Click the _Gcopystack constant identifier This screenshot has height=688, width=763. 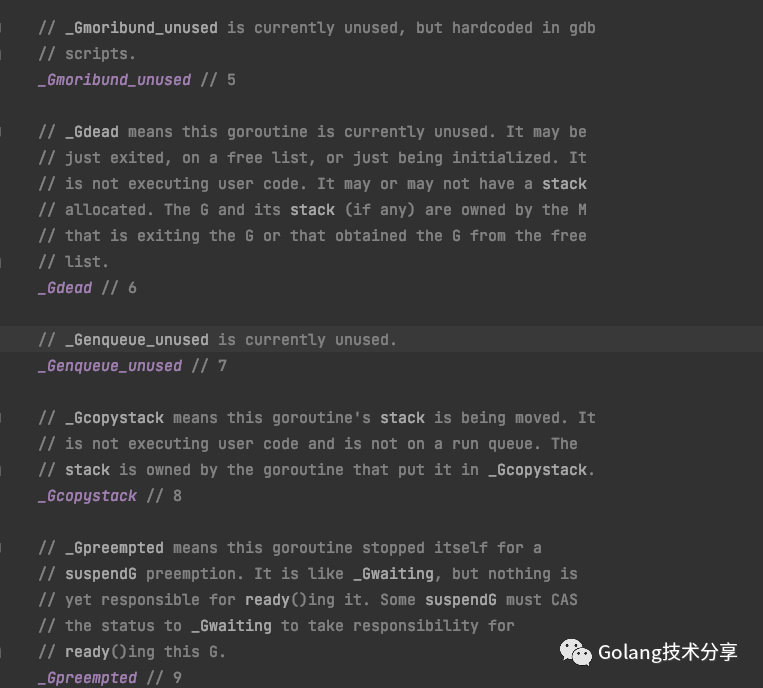pos(88,496)
